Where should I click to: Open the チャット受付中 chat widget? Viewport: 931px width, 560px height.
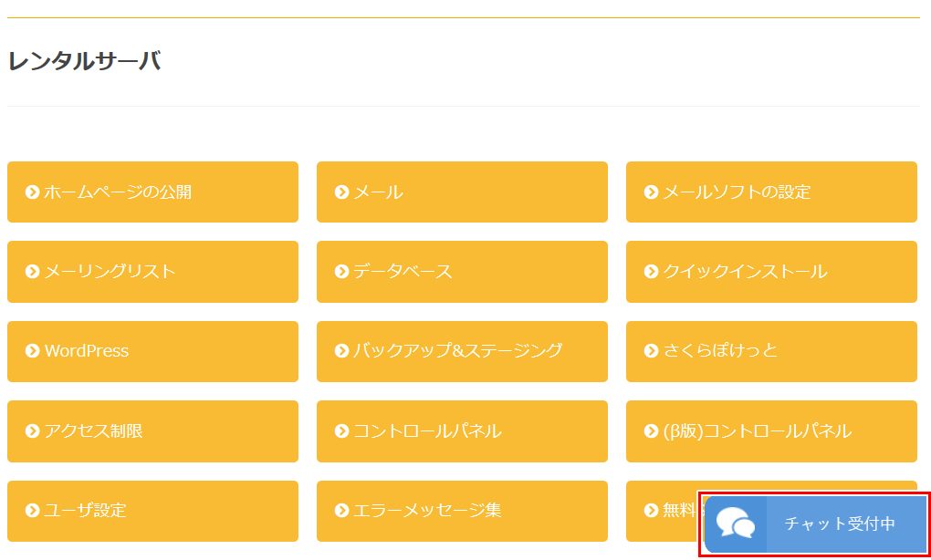click(x=815, y=524)
